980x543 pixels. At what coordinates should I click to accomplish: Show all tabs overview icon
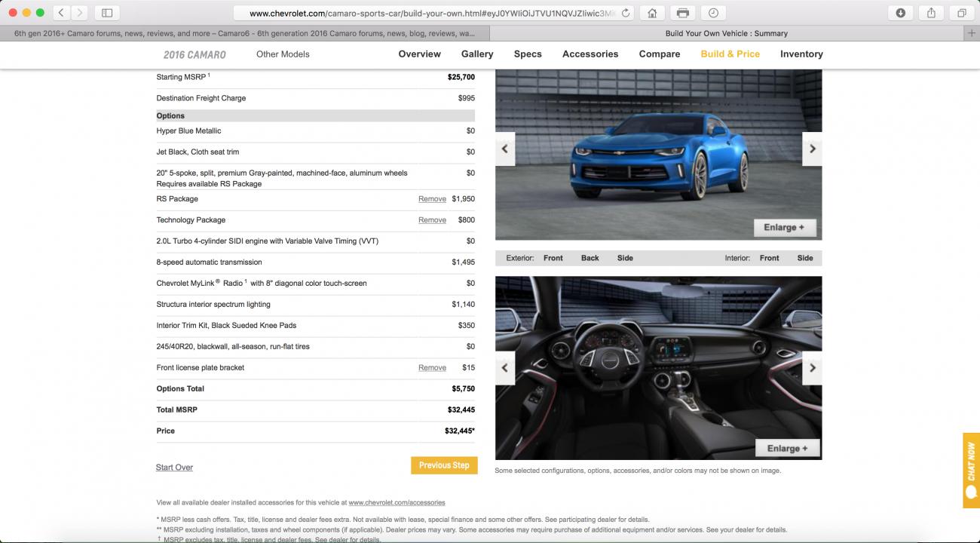tap(962, 13)
